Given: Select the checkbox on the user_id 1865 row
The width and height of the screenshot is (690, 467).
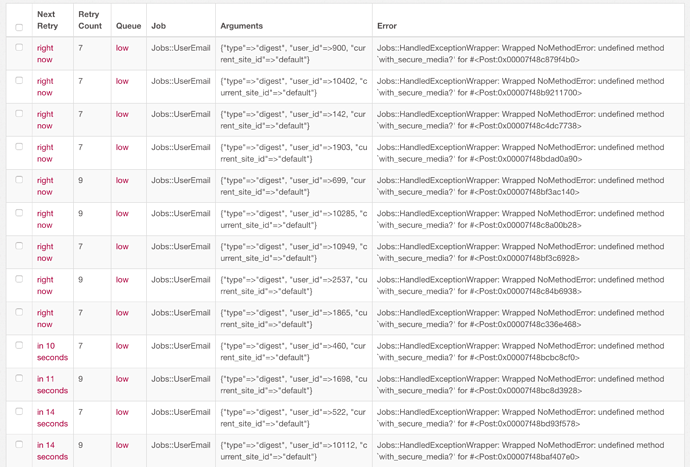Looking at the screenshot, I should (x=19, y=312).
